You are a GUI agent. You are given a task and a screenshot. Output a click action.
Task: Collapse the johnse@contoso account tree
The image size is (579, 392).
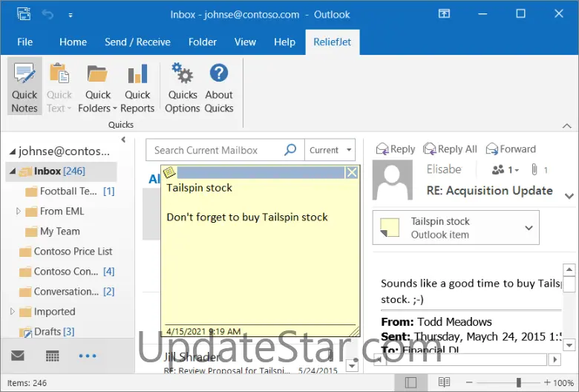13,151
